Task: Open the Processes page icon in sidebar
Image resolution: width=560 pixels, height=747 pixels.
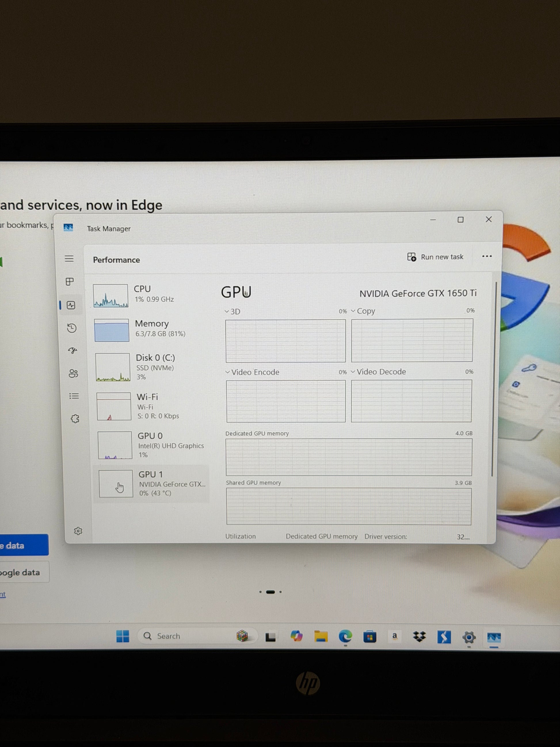Action: [70, 282]
